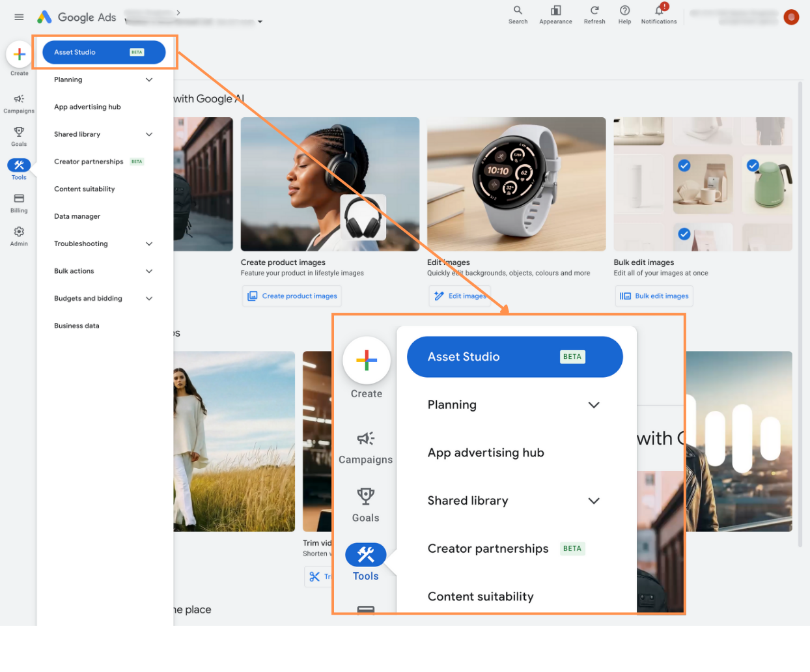Open Admin in left rail
The height and width of the screenshot is (672, 810).
[19, 236]
